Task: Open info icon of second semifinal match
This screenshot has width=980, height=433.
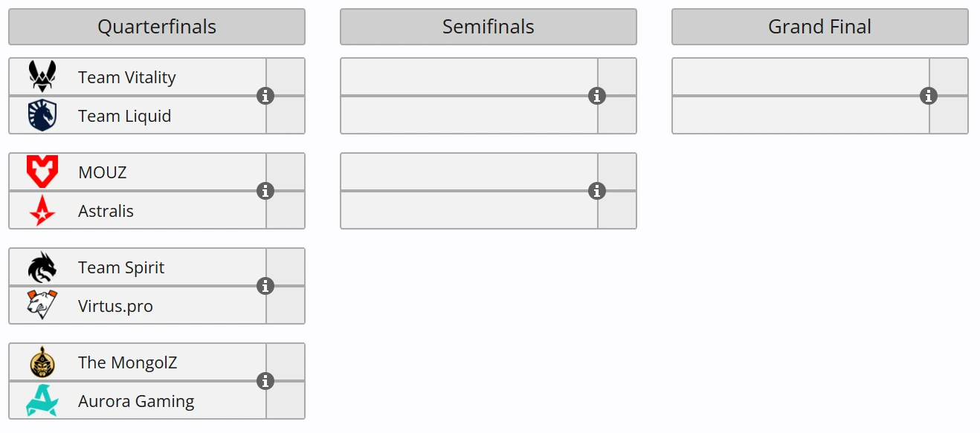Action: 597,191
